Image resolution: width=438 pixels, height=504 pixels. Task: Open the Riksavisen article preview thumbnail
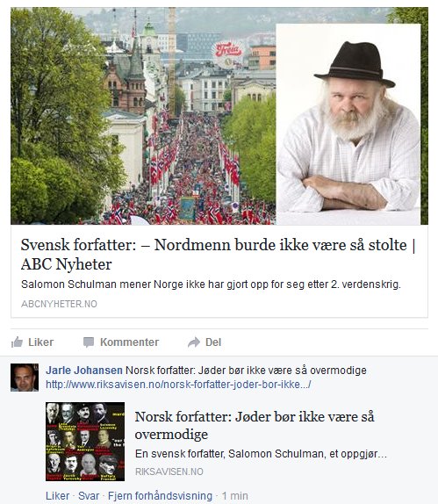[85, 442]
